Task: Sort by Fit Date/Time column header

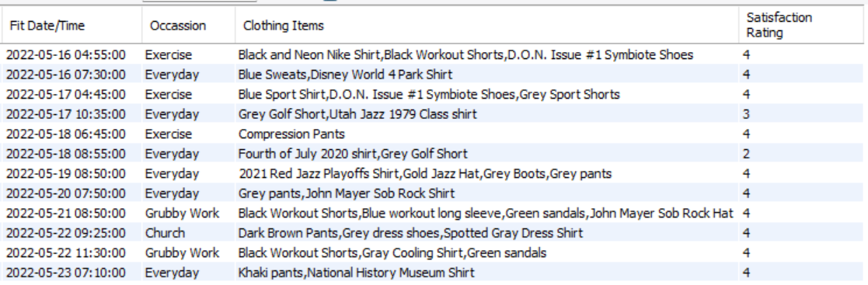Action: (71, 26)
